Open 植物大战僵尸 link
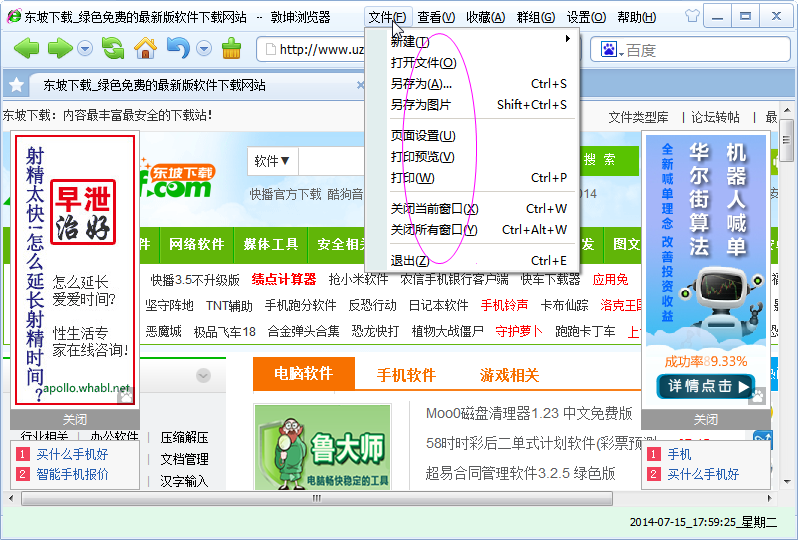The height and width of the screenshot is (540, 798). [447, 331]
